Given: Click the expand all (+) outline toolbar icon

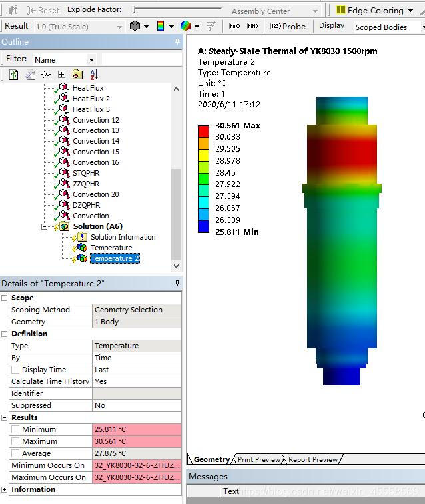Looking at the screenshot, I should point(61,75).
